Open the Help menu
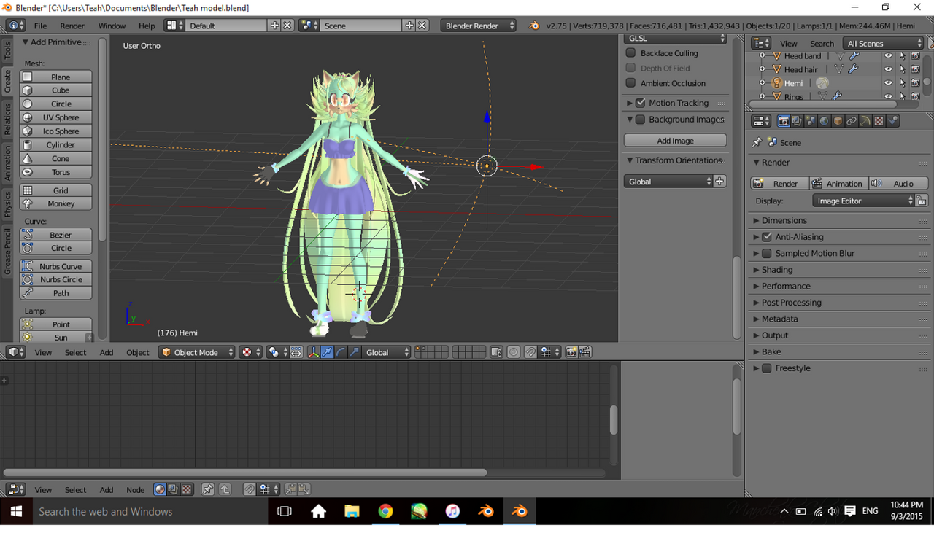The width and height of the screenshot is (934, 560). point(147,26)
